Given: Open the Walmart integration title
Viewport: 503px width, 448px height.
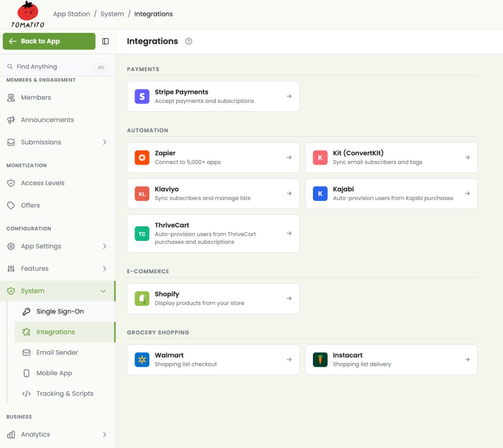Looking at the screenshot, I should point(169,355).
